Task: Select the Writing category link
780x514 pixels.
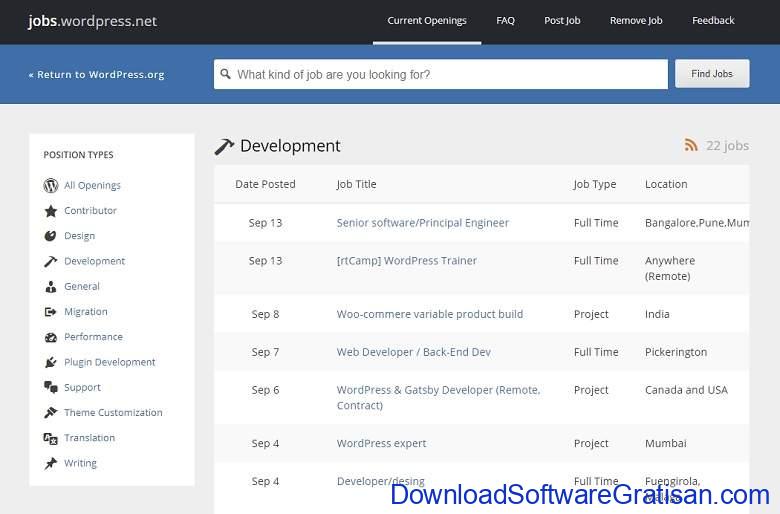Action: (80, 463)
